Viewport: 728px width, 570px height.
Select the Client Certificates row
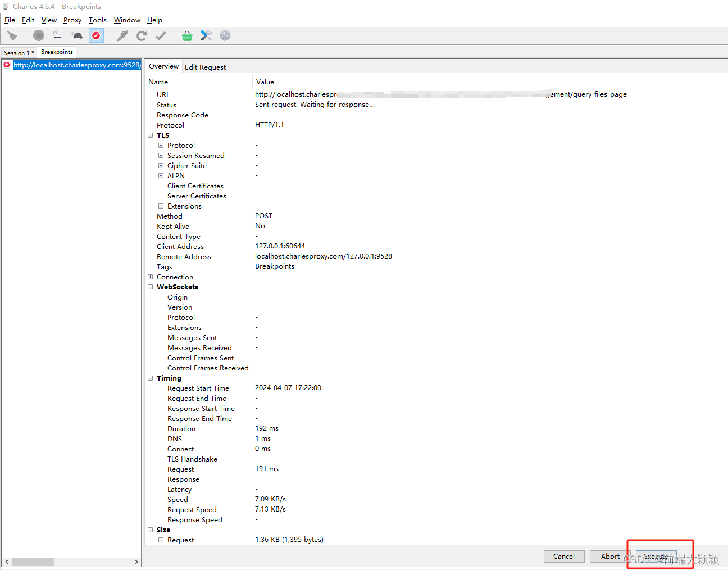pos(436,186)
